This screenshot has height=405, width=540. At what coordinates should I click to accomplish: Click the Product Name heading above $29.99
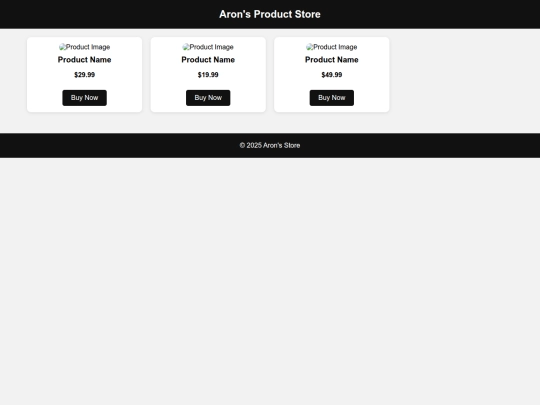pyautogui.click(x=84, y=60)
